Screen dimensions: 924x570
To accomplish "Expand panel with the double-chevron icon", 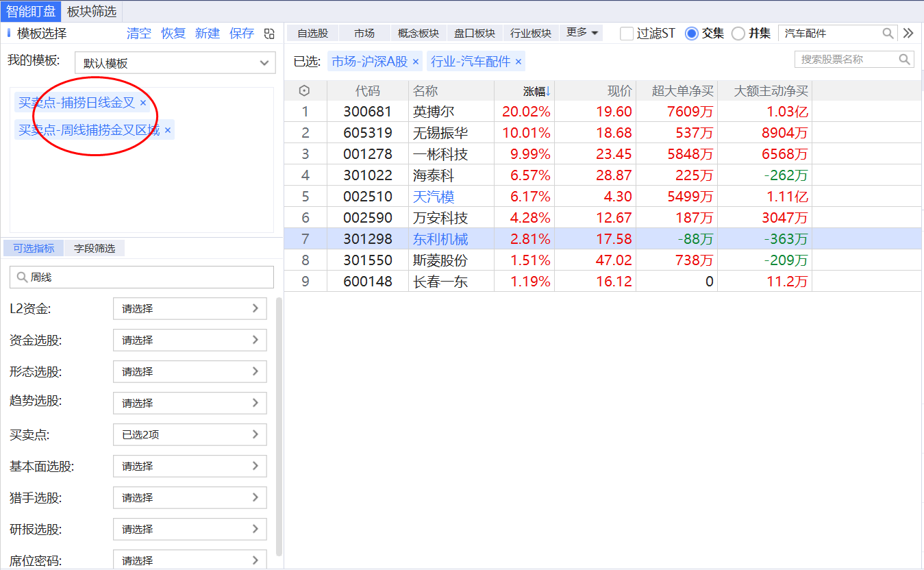I will pos(909,33).
